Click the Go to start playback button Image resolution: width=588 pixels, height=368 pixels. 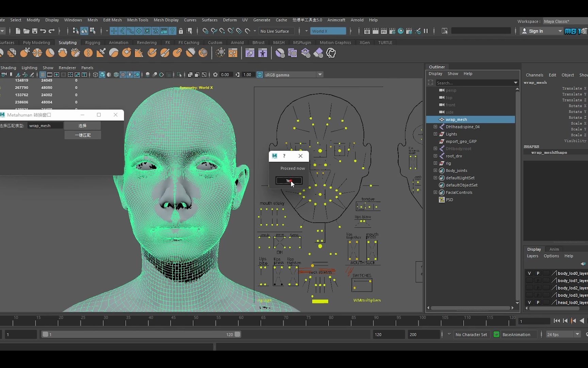(x=557, y=321)
